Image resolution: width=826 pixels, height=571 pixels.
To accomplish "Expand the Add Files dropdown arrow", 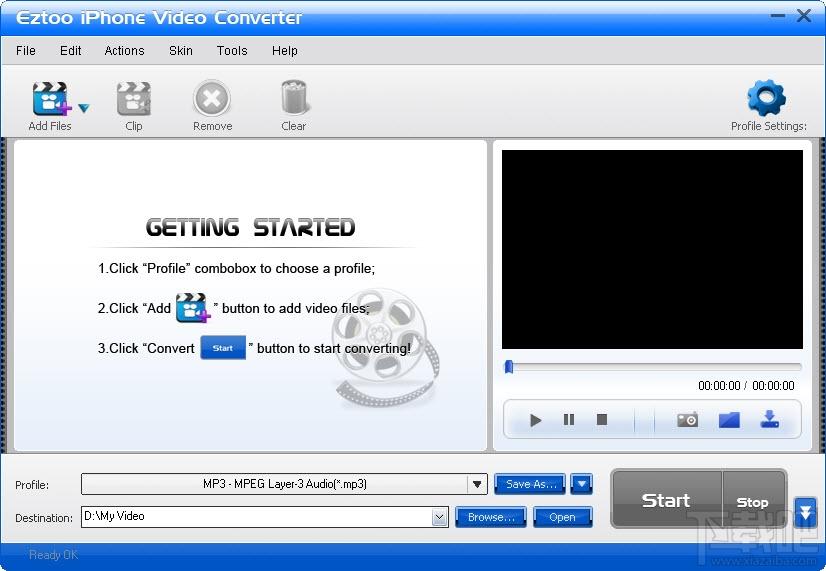I will 83,108.
